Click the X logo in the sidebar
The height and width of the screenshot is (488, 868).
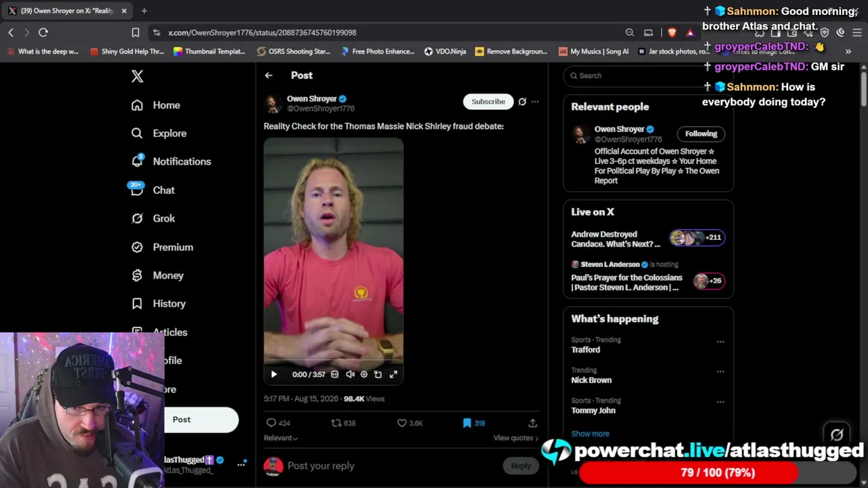(137, 76)
